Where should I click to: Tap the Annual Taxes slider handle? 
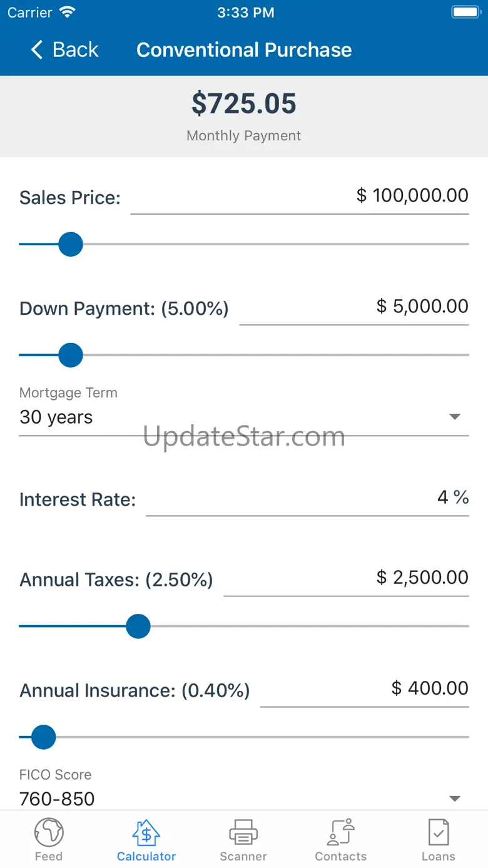138,626
